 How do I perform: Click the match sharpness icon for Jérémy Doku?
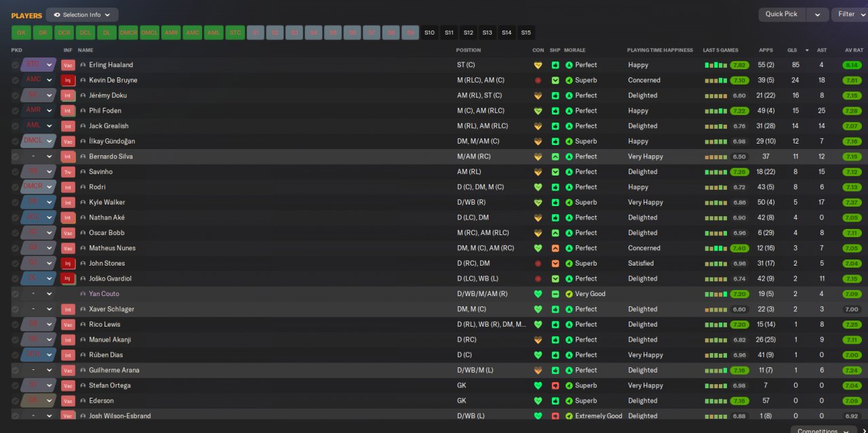555,96
